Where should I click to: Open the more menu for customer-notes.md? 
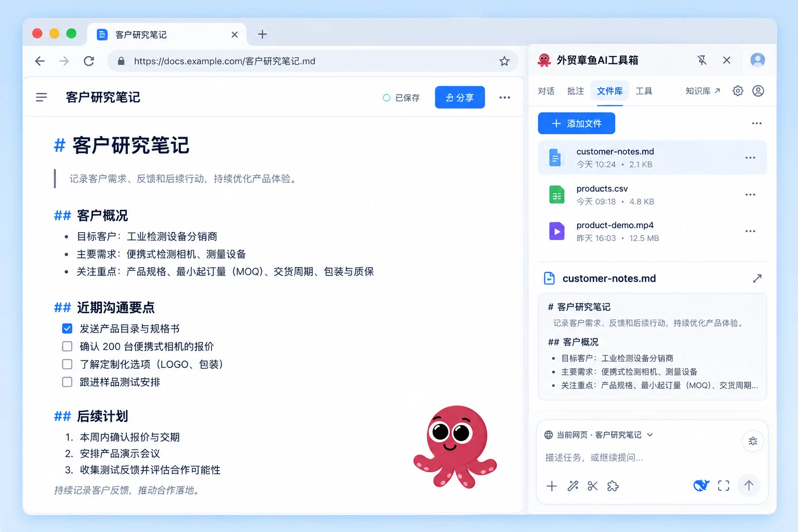(750, 157)
